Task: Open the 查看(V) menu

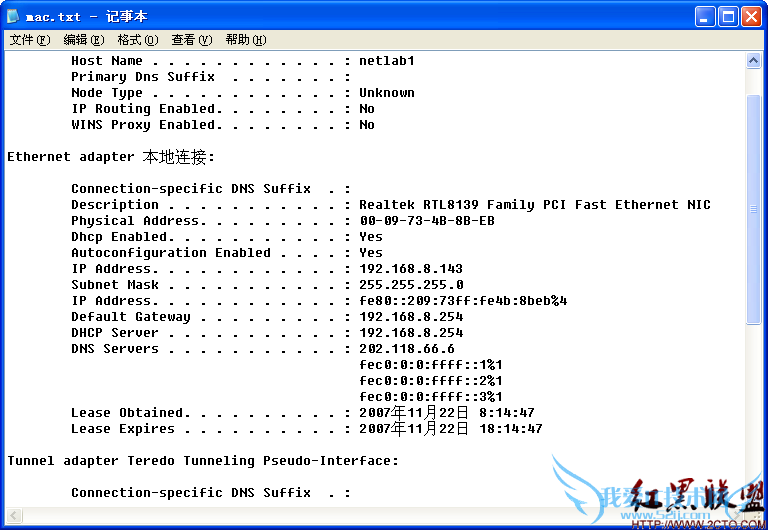Action: point(192,40)
